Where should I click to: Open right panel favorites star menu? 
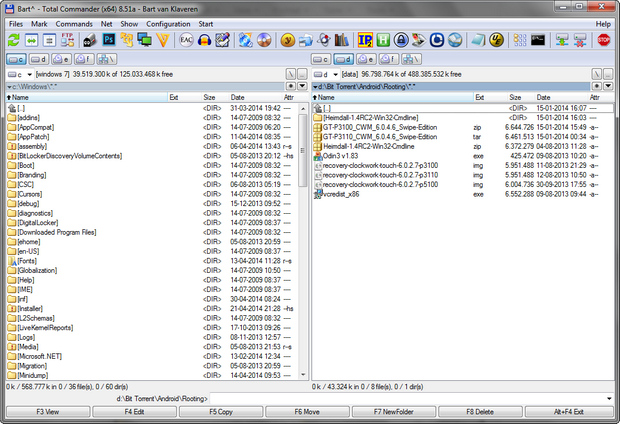[x=597, y=86]
